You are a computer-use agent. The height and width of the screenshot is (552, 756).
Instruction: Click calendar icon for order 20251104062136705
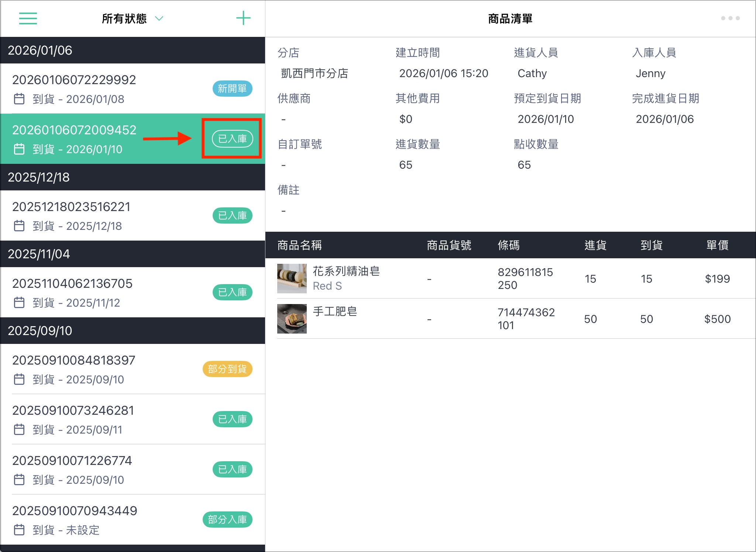click(x=19, y=303)
